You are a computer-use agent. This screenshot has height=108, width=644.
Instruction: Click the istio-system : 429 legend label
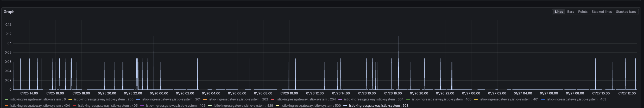coord(243,106)
